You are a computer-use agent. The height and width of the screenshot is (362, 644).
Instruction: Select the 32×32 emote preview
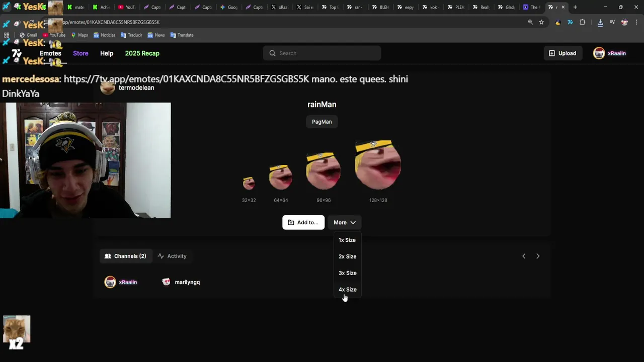[x=249, y=184]
